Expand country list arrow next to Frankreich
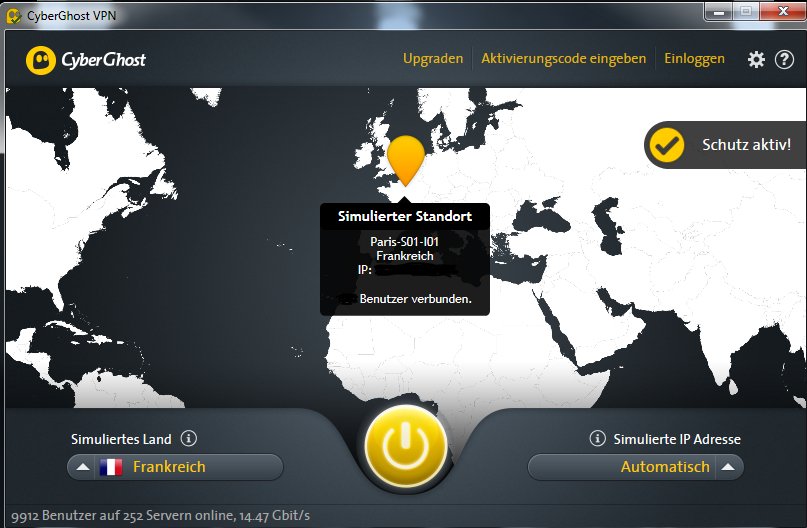Viewport: 807px width, 528px height. [82, 467]
